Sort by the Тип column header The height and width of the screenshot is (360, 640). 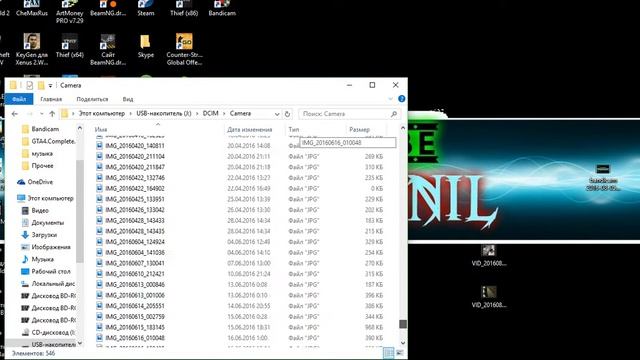pos(294,129)
